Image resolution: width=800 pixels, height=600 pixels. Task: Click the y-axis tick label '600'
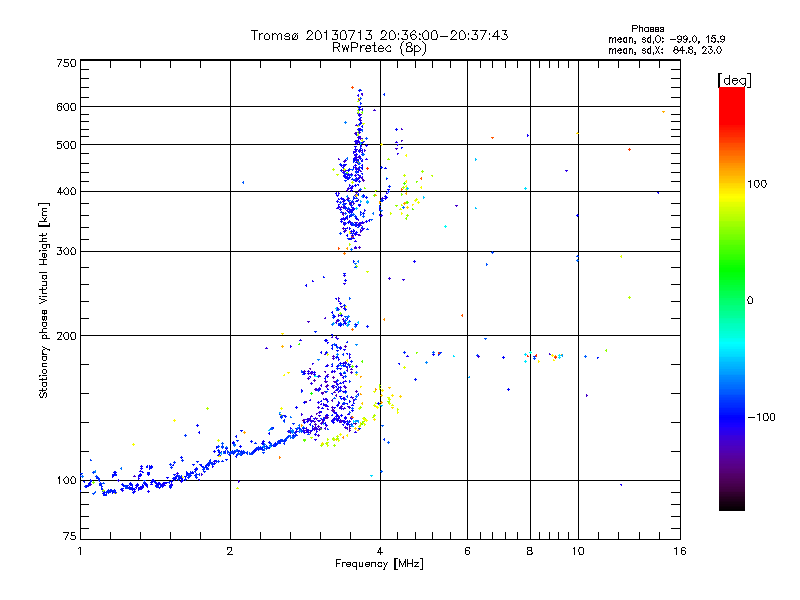(x=66, y=107)
